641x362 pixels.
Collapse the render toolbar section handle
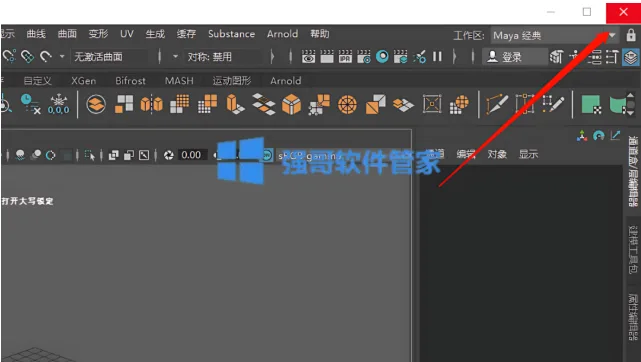click(x=455, y=56)
